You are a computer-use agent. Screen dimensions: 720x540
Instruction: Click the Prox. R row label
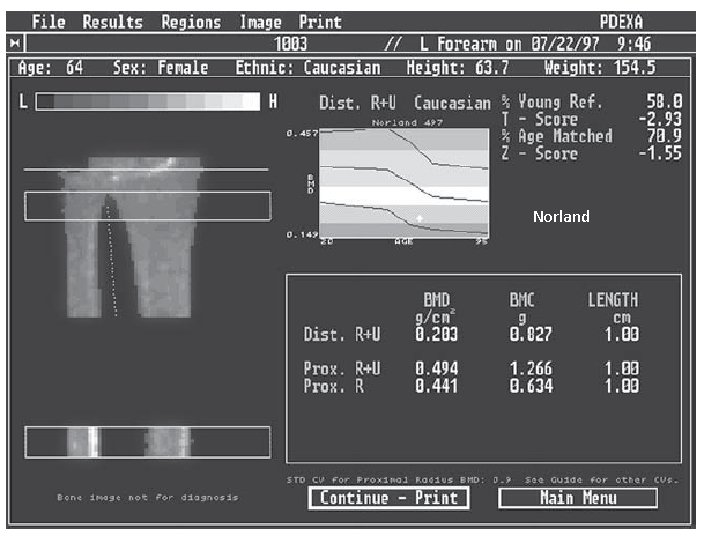[334, 386]
